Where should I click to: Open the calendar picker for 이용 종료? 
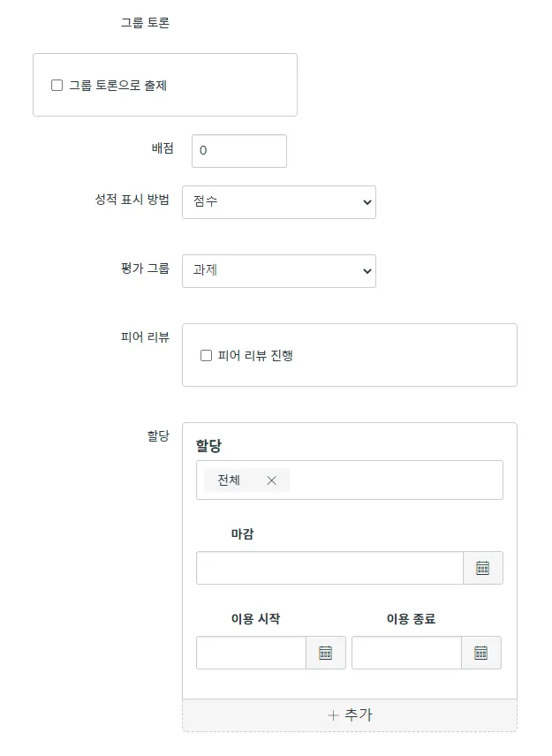(x=480, y=653)
